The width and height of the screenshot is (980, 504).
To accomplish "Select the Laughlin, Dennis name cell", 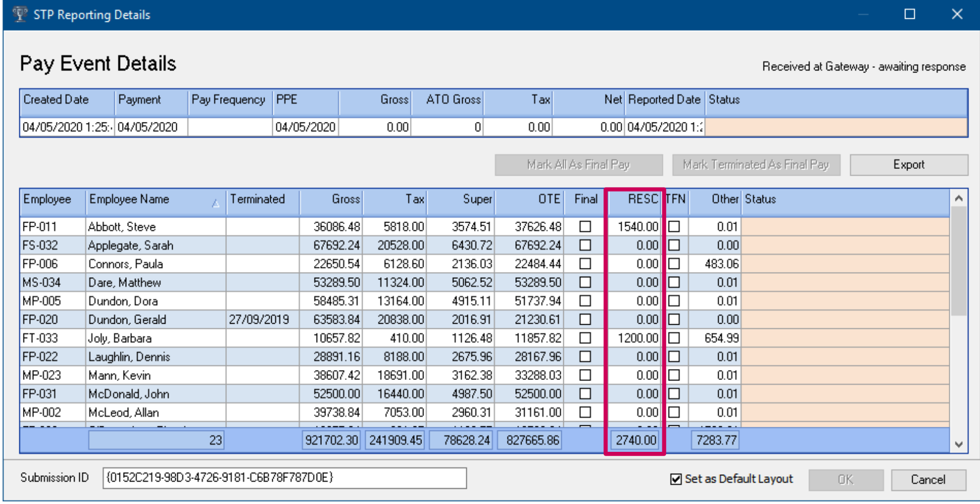I will [x=155, y=357].
